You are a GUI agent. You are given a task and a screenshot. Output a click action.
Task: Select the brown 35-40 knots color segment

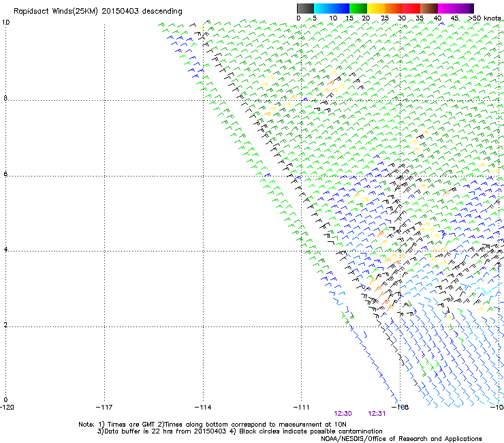tap(429, 8)
